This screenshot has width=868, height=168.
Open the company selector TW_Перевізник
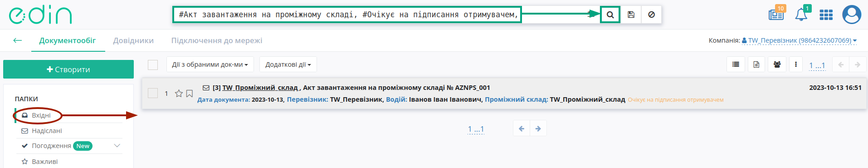click(799, 40)
